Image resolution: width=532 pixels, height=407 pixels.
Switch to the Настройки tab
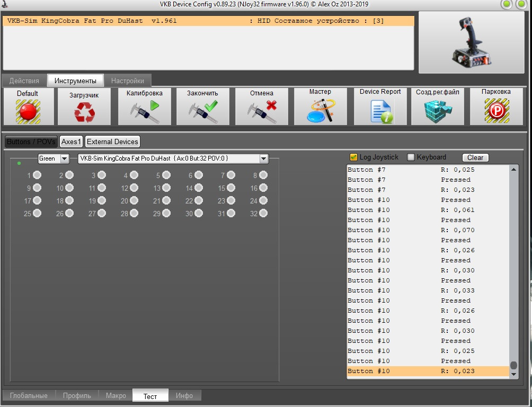pyautogui.click(x=128, y=81)
